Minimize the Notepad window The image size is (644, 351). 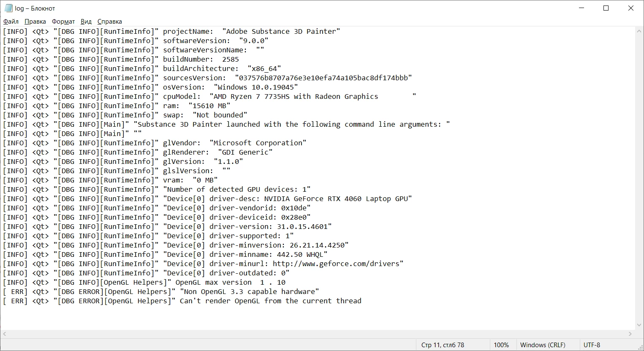pos(581,8)
